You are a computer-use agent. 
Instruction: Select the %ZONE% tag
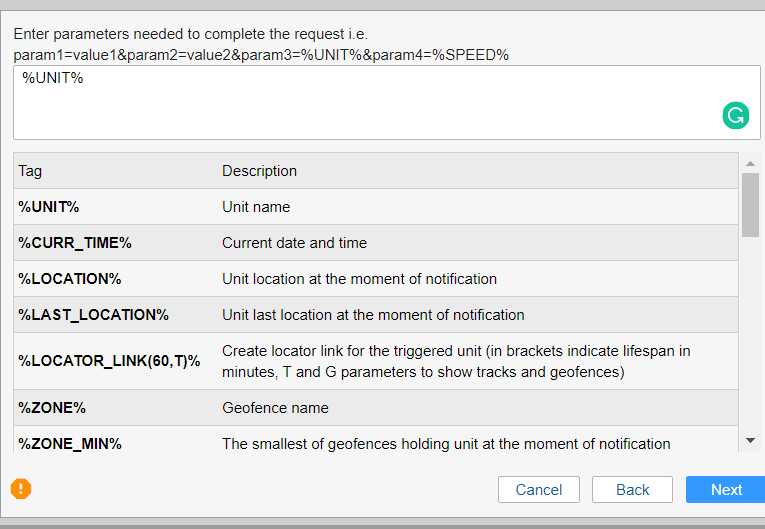click(52, 408)
